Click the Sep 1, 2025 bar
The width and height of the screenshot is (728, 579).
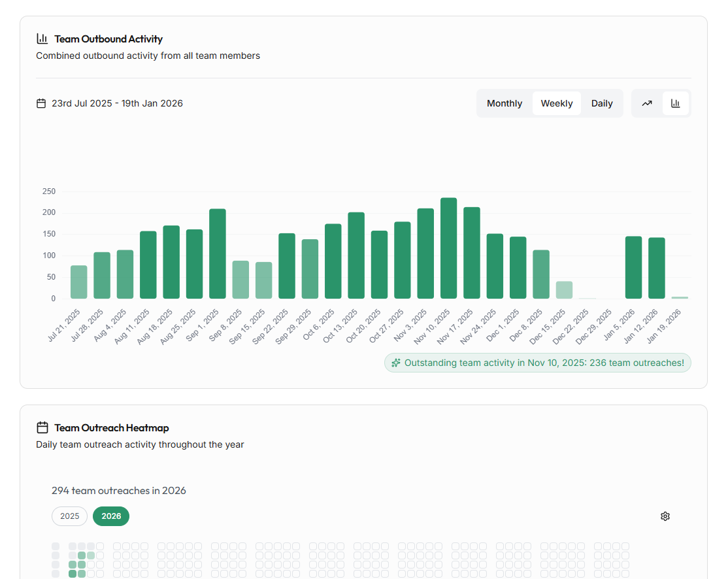217,254
